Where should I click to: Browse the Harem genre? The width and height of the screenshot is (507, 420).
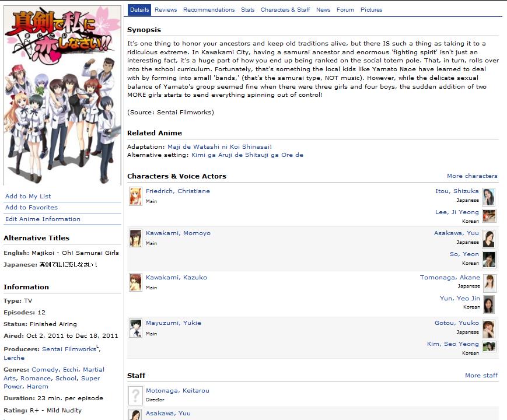[x=37, y=387]
